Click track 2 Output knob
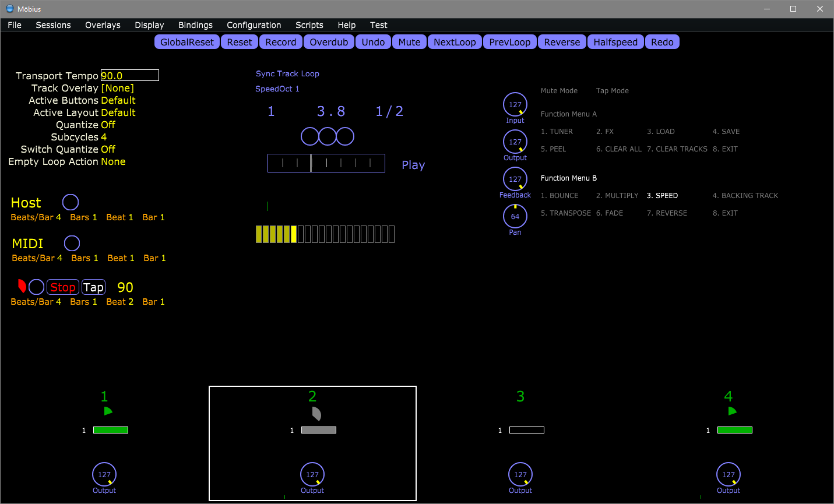The height and width of the screenshot is (504, 834). click(312, 475)
